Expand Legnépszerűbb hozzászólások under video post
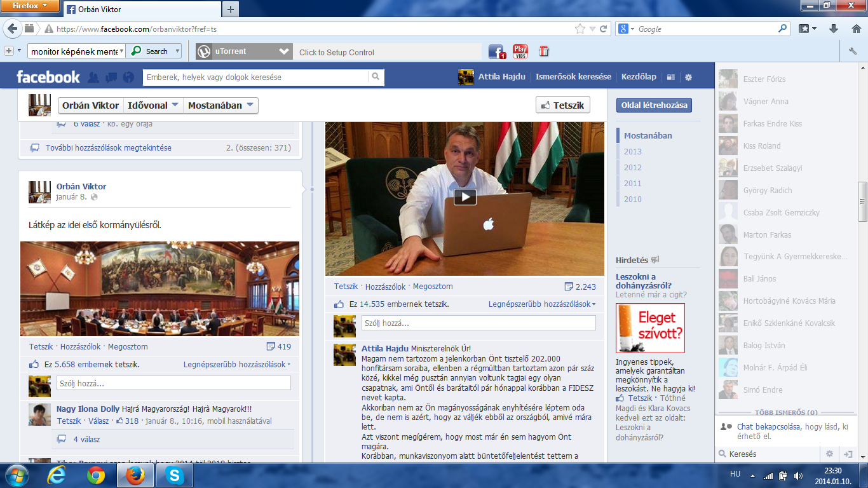The image size is (868, 488). tap(542, 304)
